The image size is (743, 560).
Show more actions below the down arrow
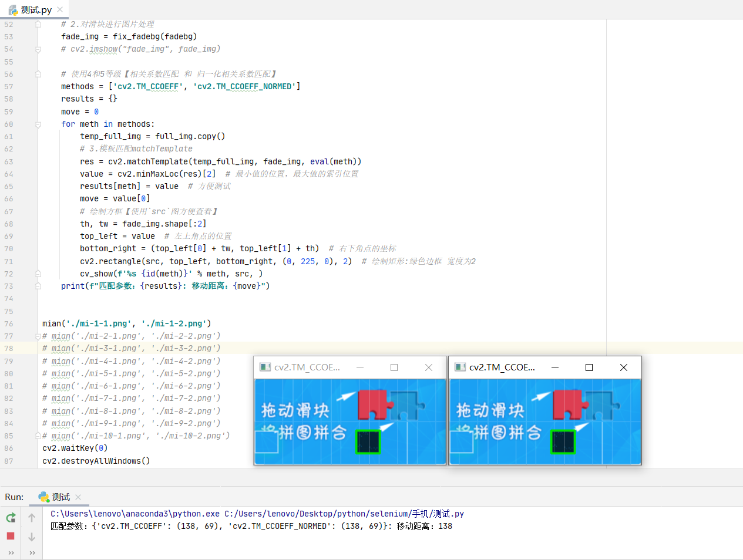tap(32, 552)
